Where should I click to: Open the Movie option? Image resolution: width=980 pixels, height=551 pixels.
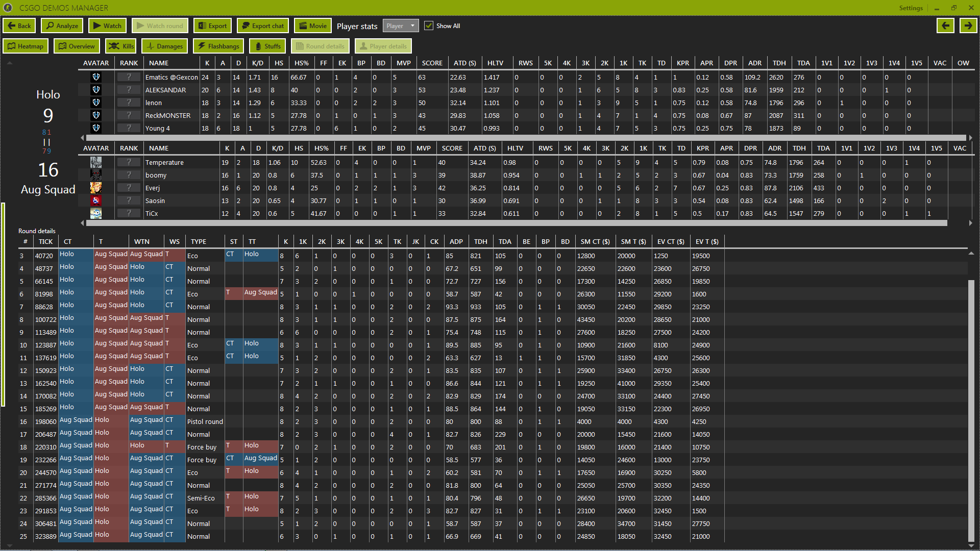(313, 26)
